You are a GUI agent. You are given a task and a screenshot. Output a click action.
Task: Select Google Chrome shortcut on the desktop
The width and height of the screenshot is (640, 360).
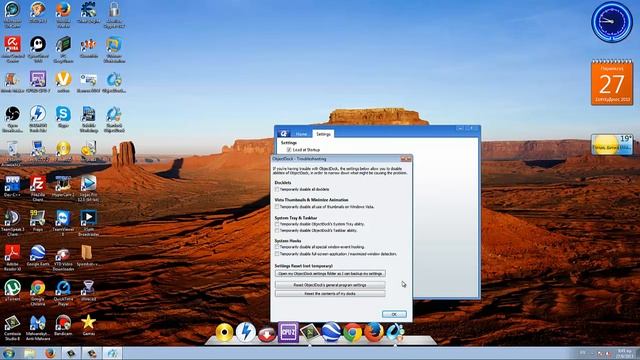tap(38, 292)
